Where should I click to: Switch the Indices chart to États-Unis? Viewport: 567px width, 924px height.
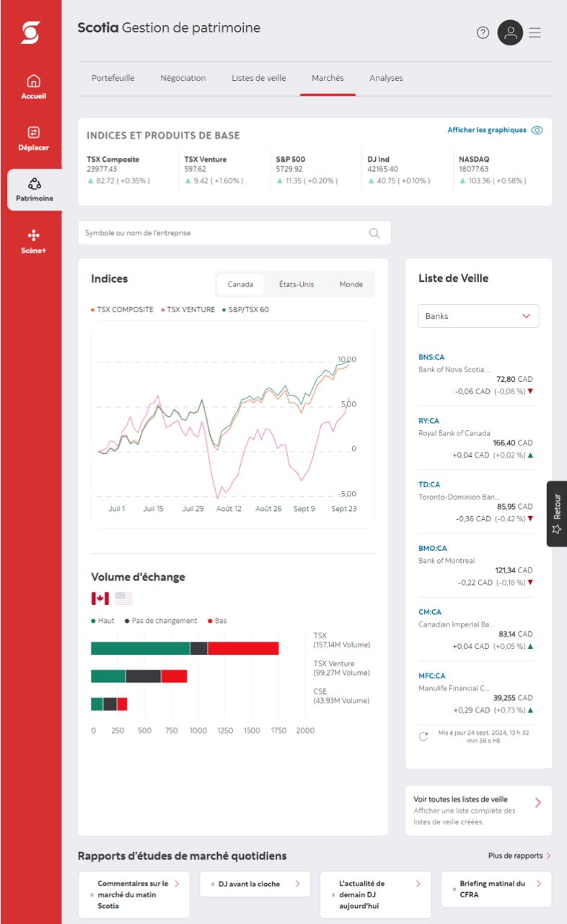click(x=296, y=284)
